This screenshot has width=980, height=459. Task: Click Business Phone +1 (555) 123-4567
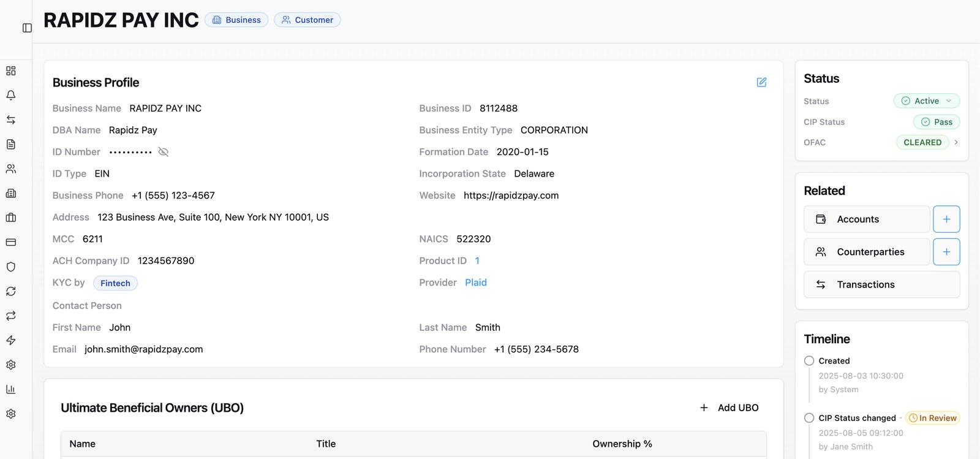(173, 195)
